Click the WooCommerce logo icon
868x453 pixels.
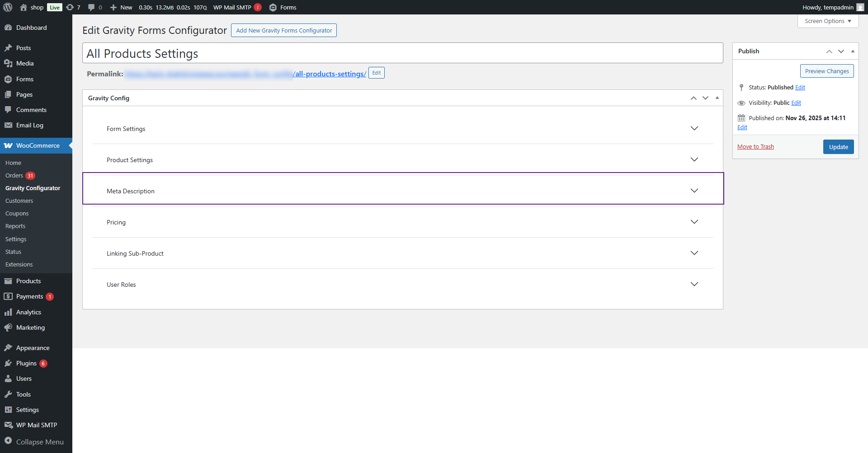[8, 145]
